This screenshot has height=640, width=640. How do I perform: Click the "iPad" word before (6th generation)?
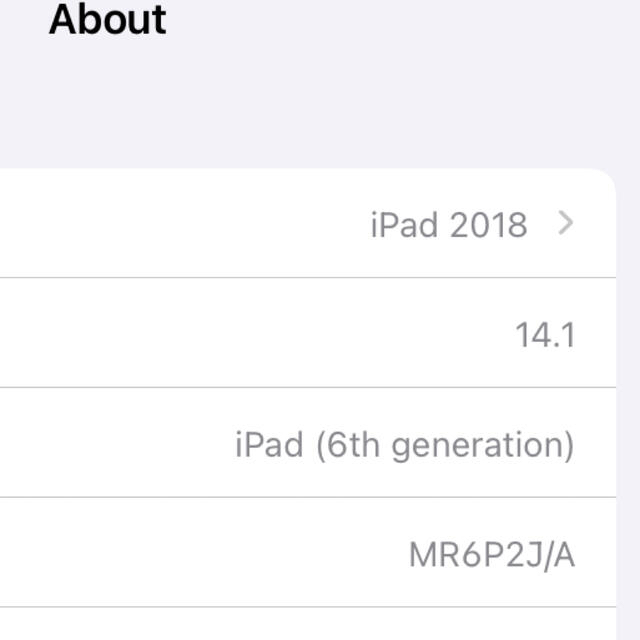pyautogui.click(x=269, y=445)
